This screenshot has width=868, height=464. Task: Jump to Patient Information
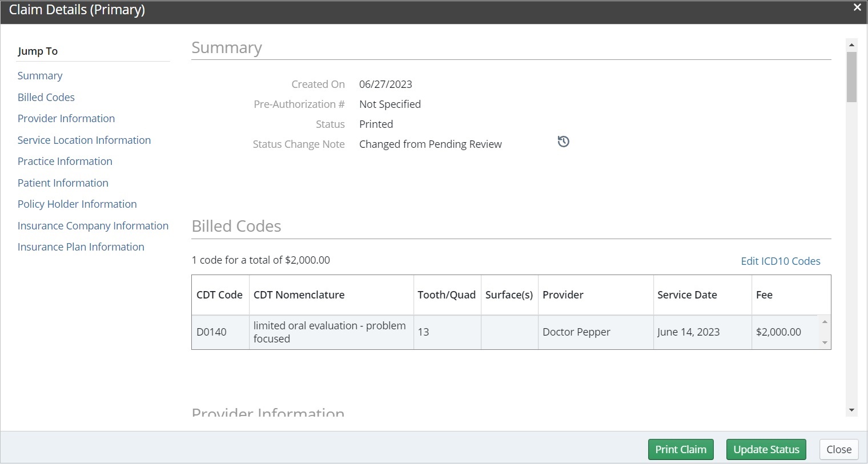[63, 183]
